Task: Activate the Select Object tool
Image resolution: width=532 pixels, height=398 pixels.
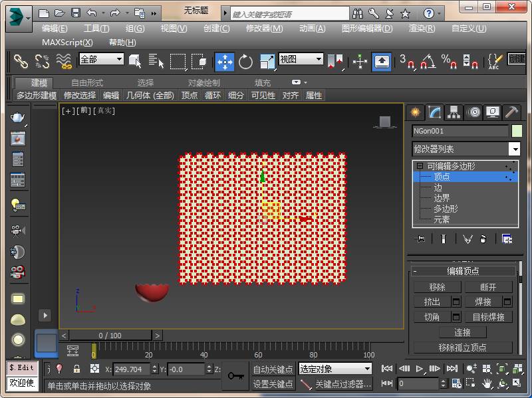Action: pos(135,61)
